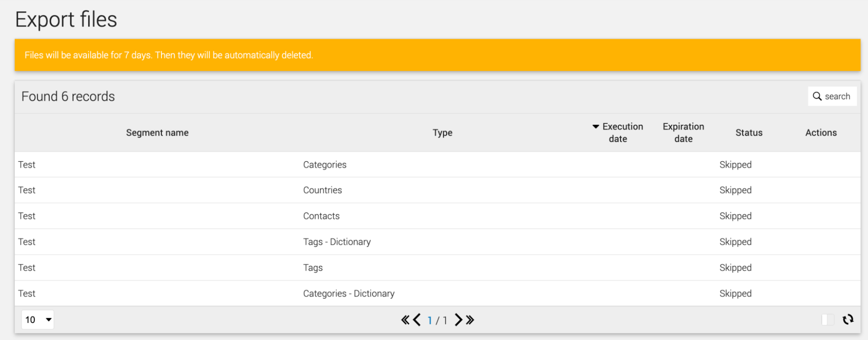Click Skipped status in Contacts row
The height and width of the screenshot is (340, 868).
(x=736, y=216)
